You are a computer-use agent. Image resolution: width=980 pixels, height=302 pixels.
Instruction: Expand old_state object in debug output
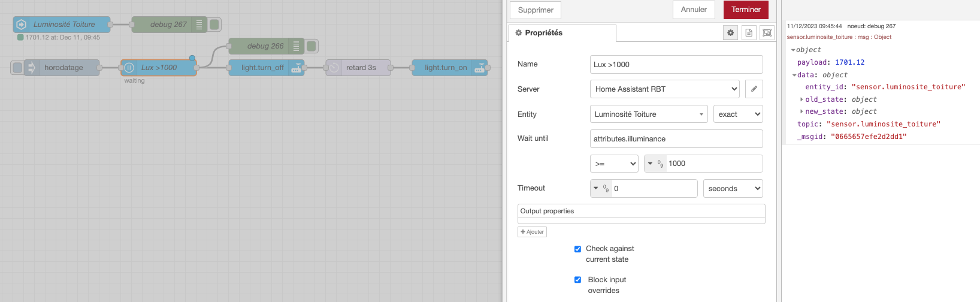801,99
